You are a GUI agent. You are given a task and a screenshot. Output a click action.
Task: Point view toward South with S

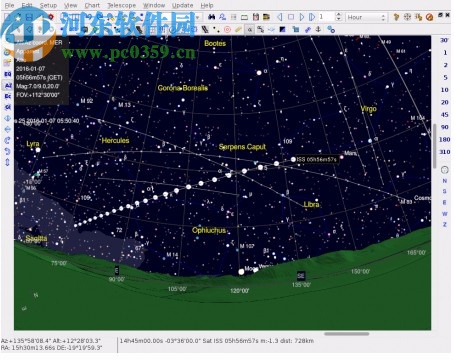tap(445, 192)
